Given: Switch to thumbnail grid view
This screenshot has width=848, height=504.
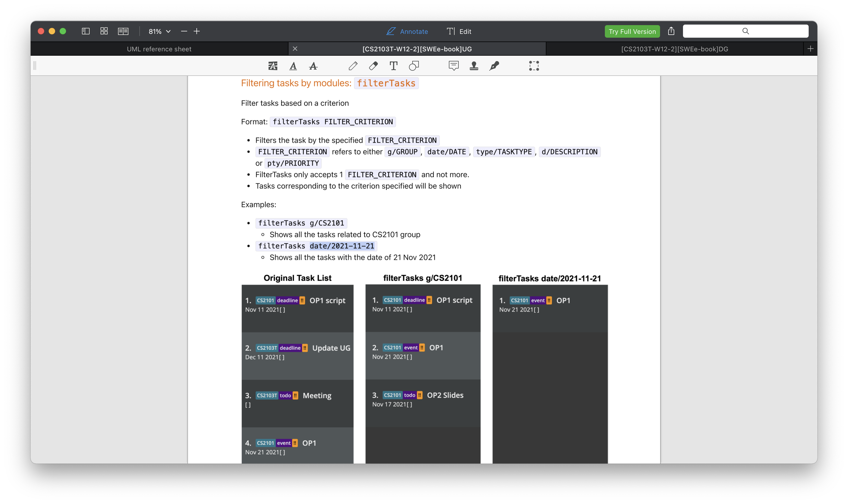Looking at the screenshot, I should pos(104,31).
